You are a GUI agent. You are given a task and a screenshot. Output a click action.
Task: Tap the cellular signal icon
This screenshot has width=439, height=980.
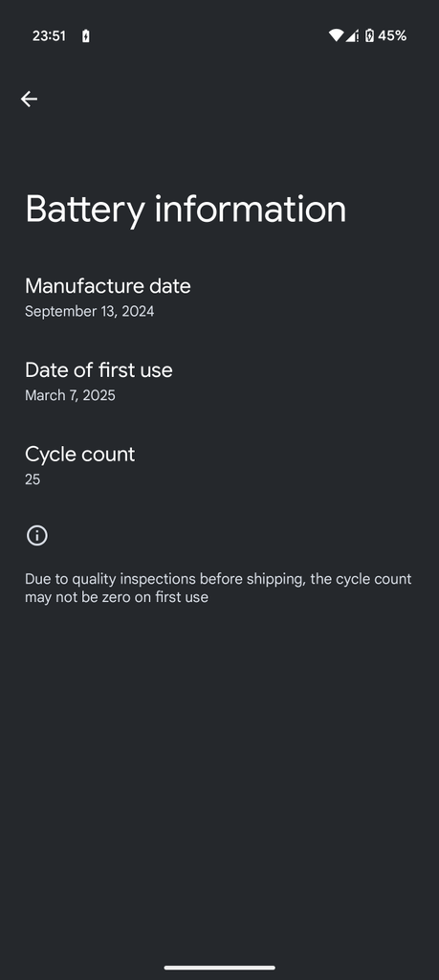click(x=352, y=35)
